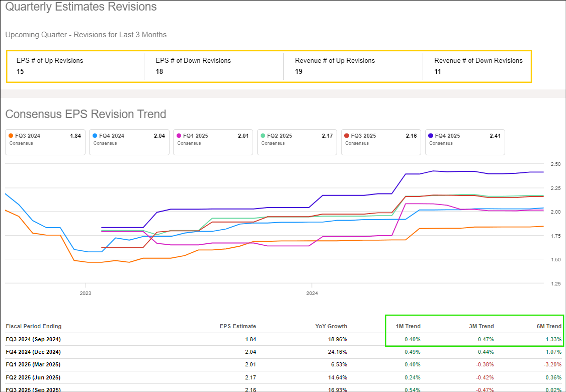Click the green dot beside FQ2 2025 legend
566x392 pixels.
click(263, 136)
